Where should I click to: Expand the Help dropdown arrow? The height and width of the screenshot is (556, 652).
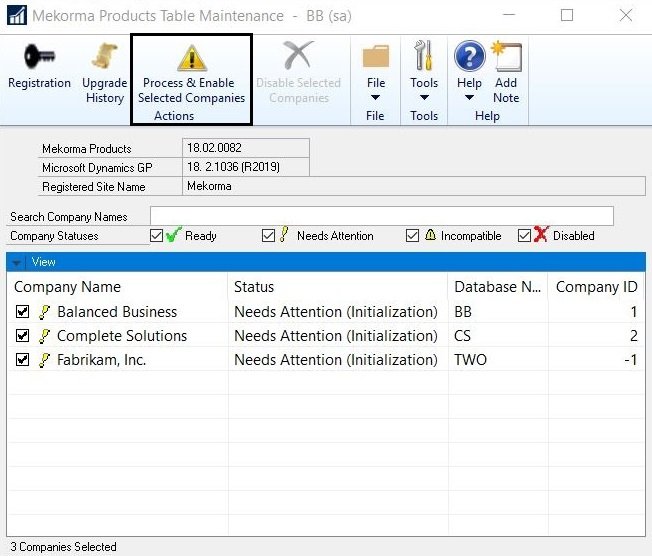469,97
